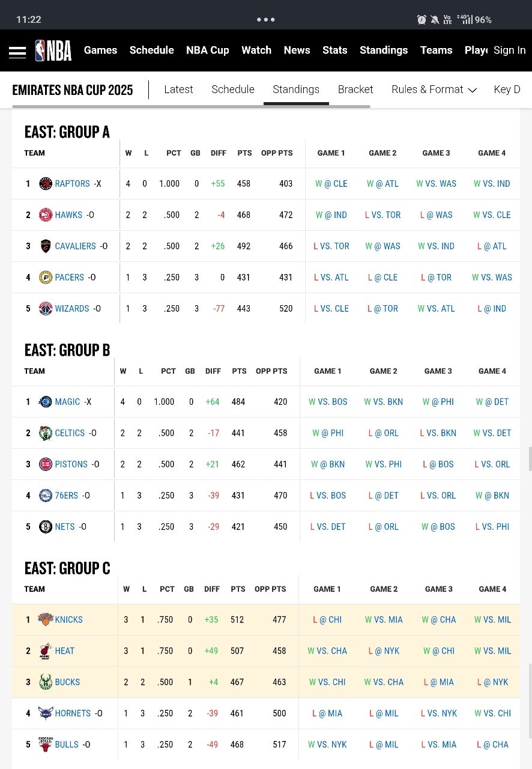Click the Hawks team logo
532x769 pixels.
point(46,215)
